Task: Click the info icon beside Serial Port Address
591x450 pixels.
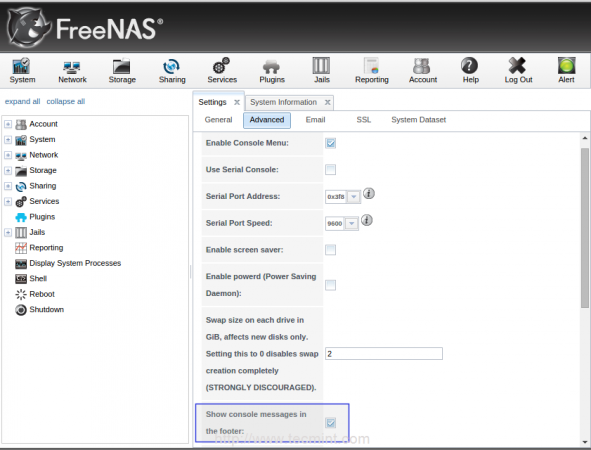Action: pyautogui.click(x=369, y=194)
